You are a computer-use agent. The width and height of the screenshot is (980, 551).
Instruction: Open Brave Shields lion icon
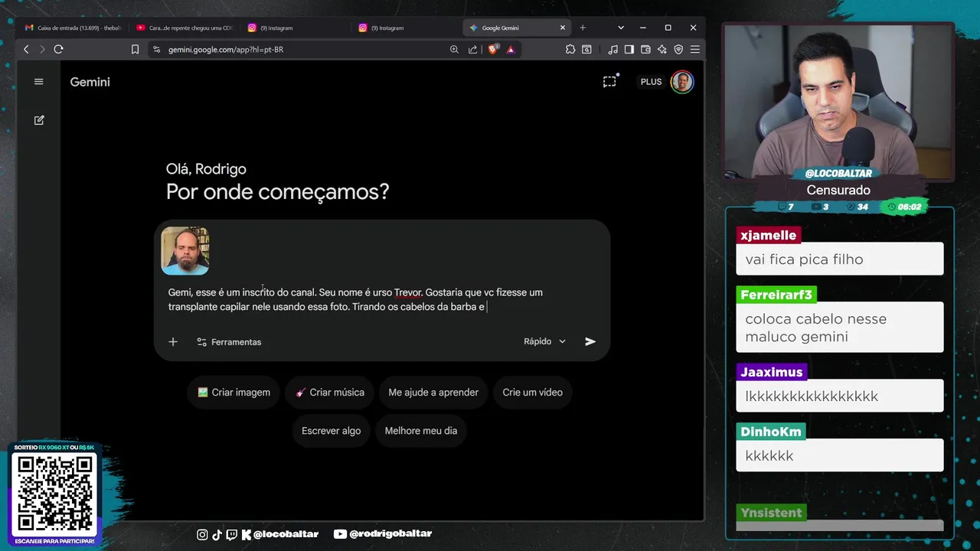tap(494, 49)
